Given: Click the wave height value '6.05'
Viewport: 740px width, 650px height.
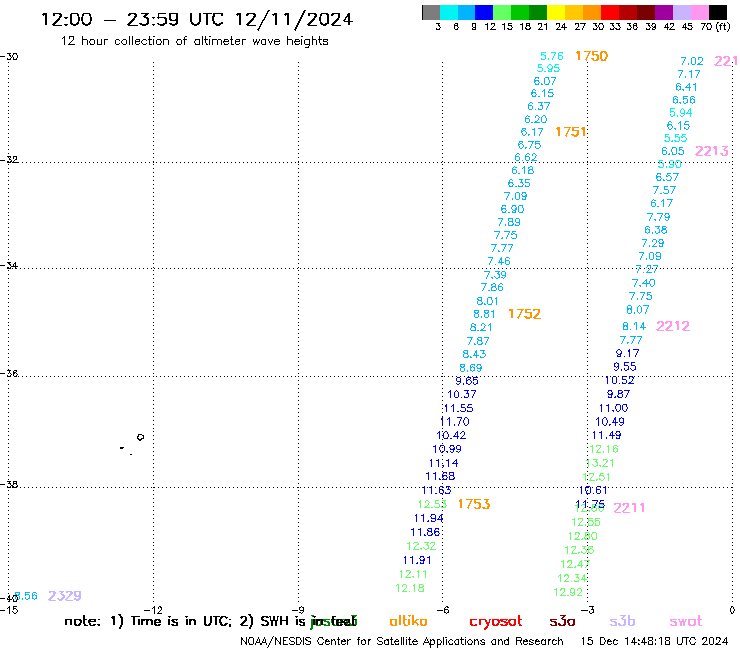Looking at the screenshot, I should (x=673, y=151).
